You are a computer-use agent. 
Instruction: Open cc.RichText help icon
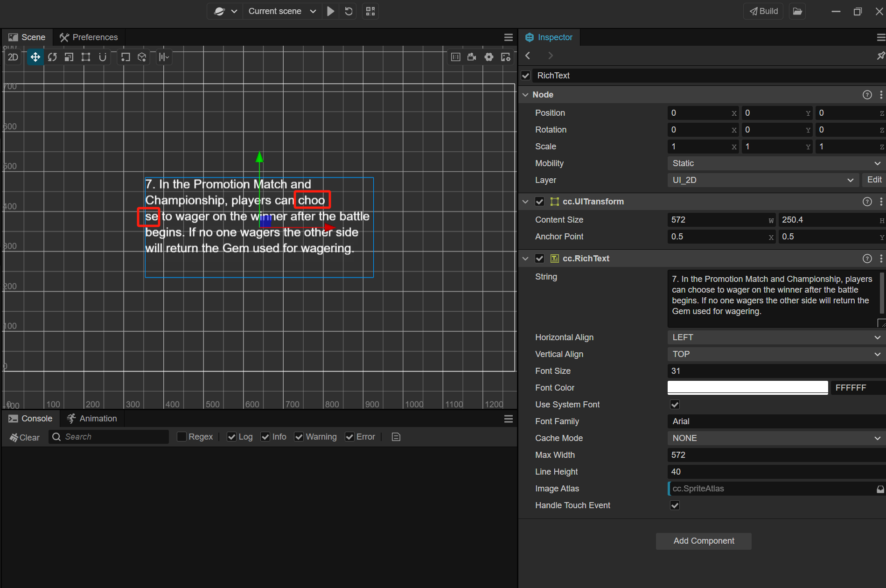point(867,259)
